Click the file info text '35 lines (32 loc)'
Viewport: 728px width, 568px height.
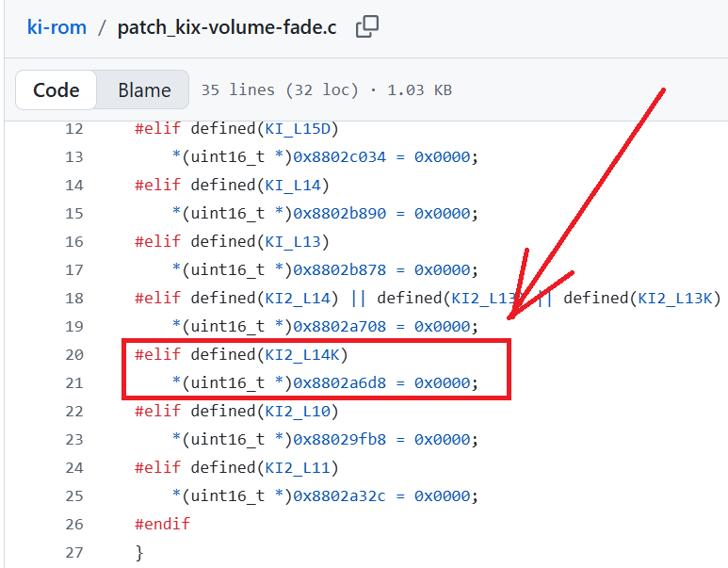point(280,89)
